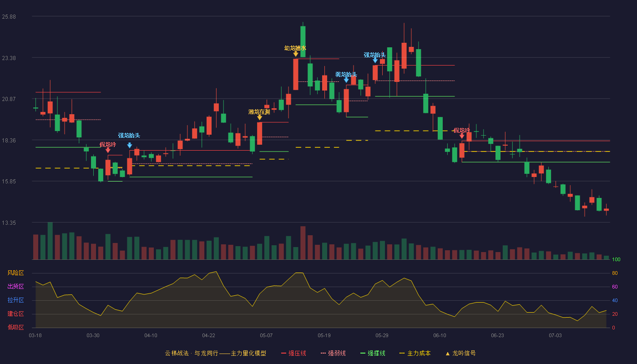637x364 pixels.
Task: Click the 18.36 price axis label
Action: click(9, 140)
